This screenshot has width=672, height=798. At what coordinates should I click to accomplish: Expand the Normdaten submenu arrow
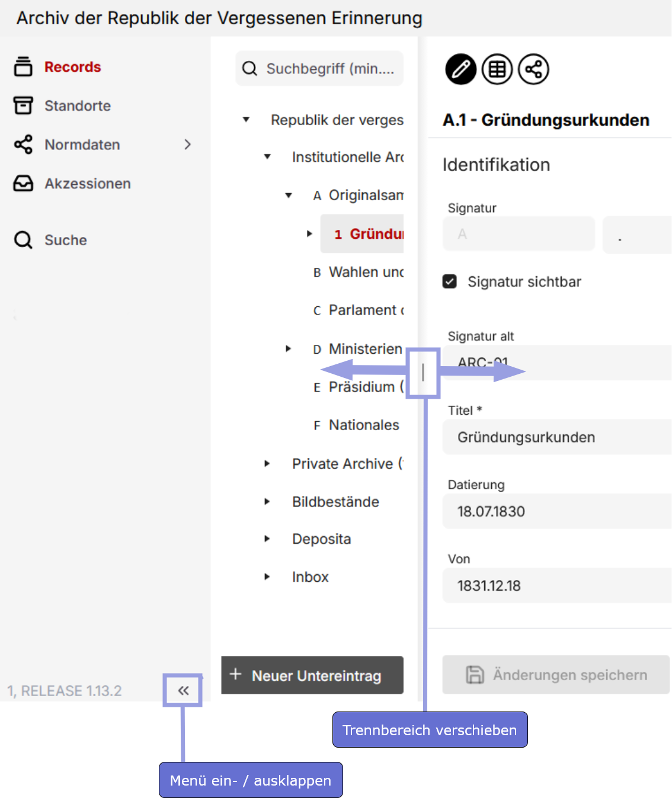[x=187, y=145]
